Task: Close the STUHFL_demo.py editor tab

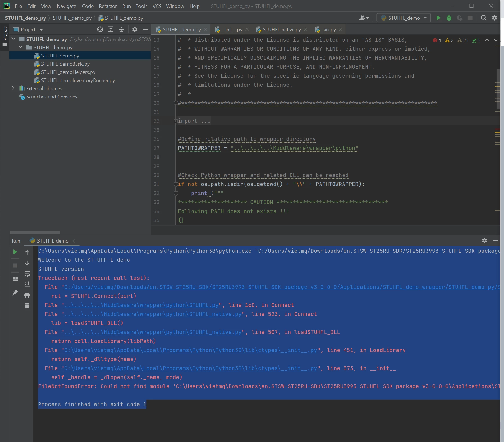Action: pyautogui.click(x=205, y=29)
